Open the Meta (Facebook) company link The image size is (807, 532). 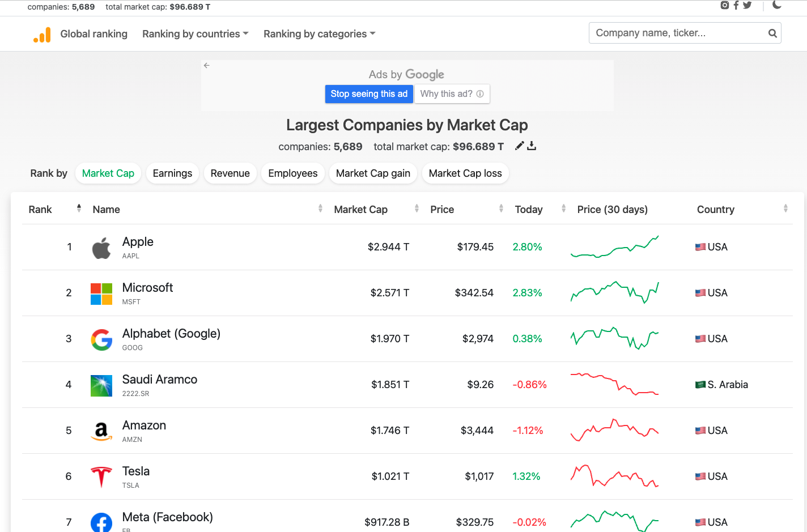click(168, 517)
